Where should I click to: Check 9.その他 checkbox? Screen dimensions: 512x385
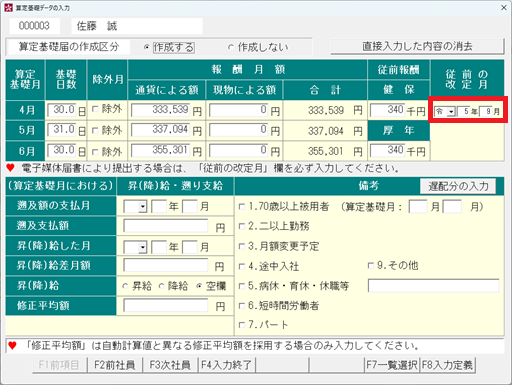(x=370, y=266)
